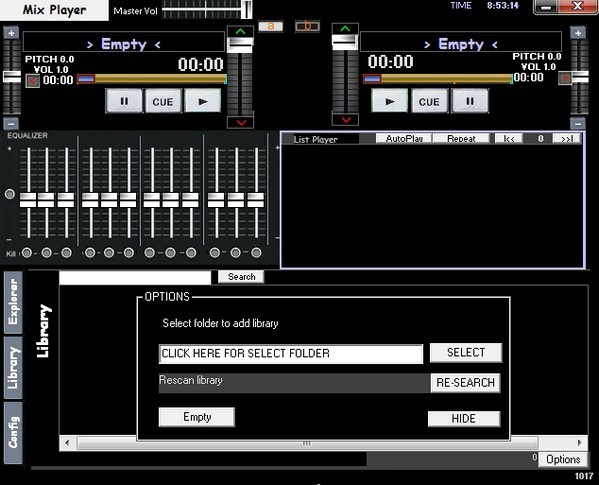
Task: Toggle first Kill button of first band group
Action: pos(27,252)
